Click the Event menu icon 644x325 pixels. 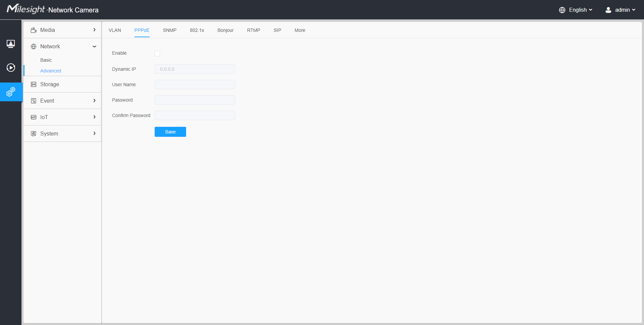pyautogui.click(x=34, y=101)
